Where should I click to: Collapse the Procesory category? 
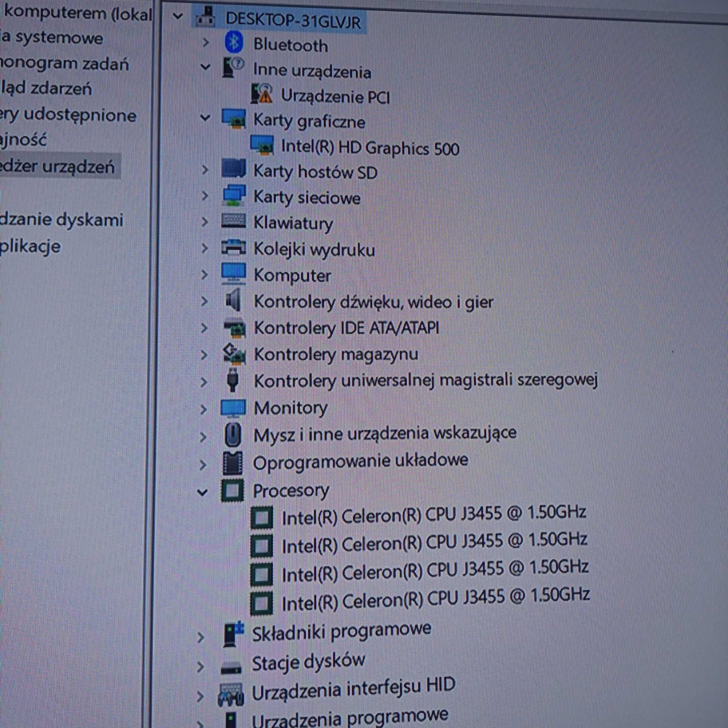pos(202,492)
